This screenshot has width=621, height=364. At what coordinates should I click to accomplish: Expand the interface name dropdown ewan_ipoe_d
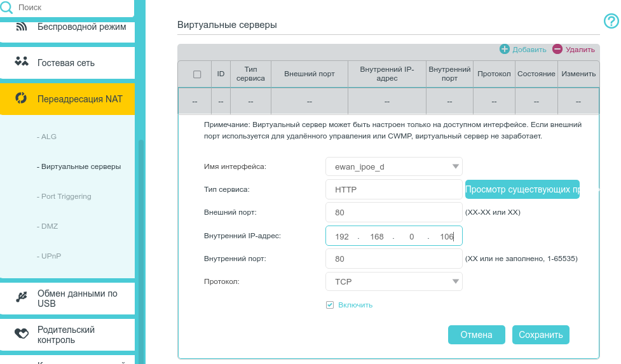[456, 166]
